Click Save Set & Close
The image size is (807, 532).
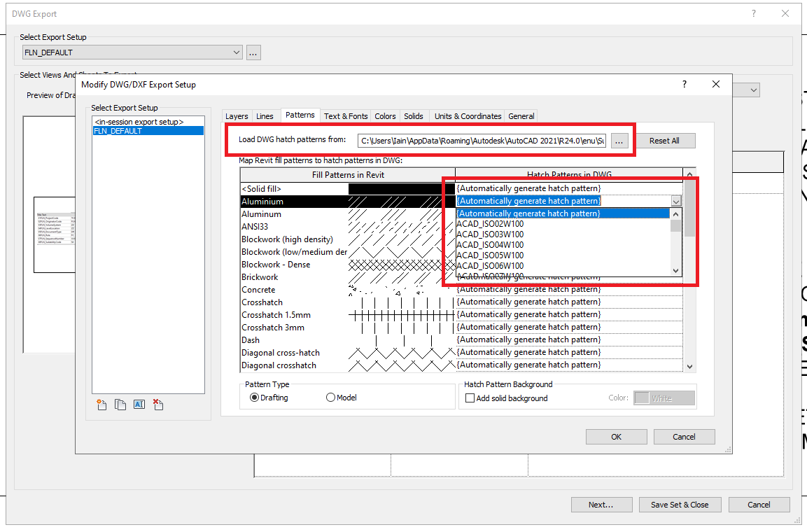(x=680, y=504)
